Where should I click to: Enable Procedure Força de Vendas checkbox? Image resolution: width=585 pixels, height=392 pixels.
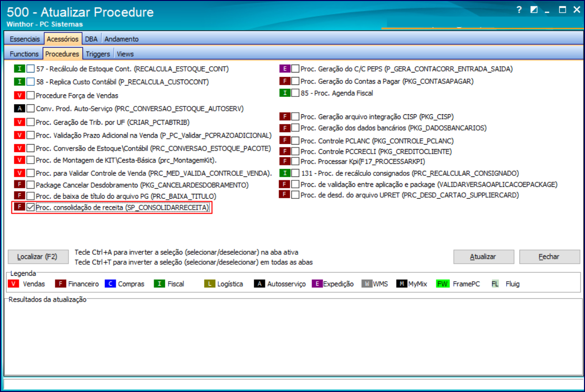31,95
